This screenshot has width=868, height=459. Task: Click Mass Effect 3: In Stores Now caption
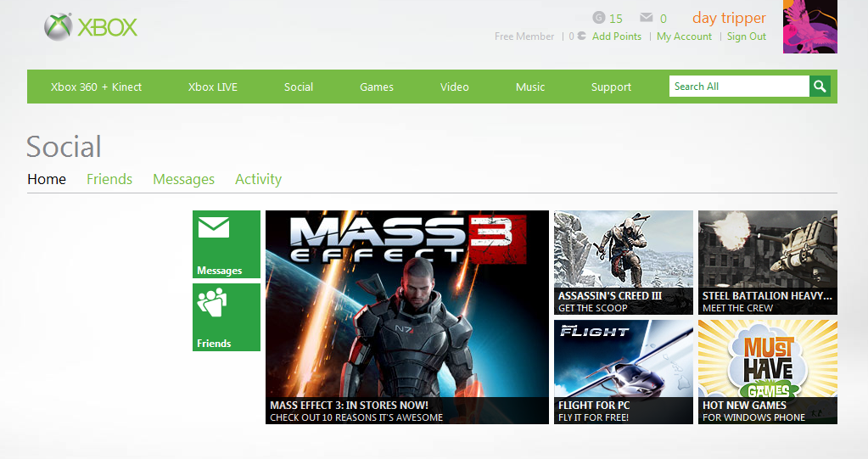(x=350, y=406)
